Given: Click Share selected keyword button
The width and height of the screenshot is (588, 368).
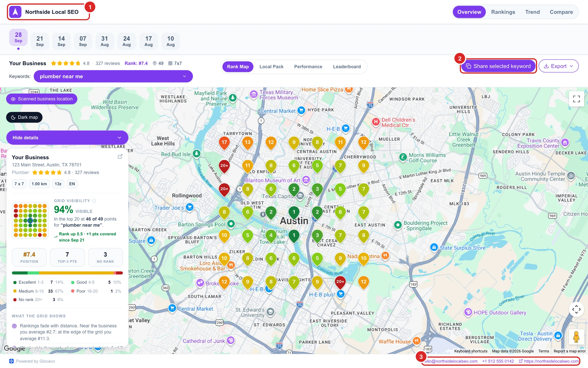Looking at the screenshot, I should [498, 66].
